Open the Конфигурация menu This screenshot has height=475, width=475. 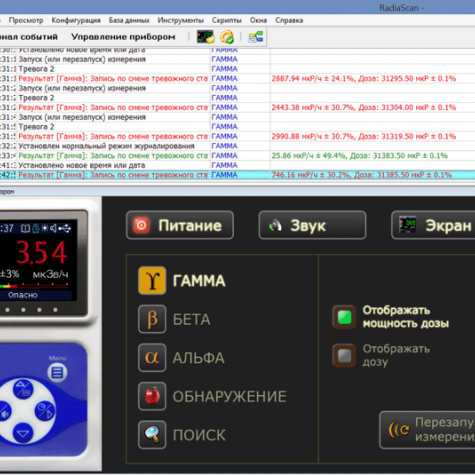(x=76, y=20)
